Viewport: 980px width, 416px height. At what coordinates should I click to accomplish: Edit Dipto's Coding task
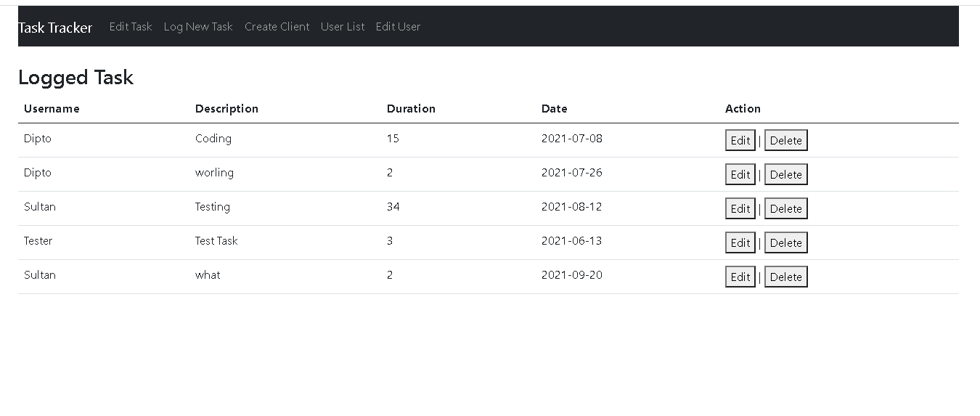(x=740, y=140)
